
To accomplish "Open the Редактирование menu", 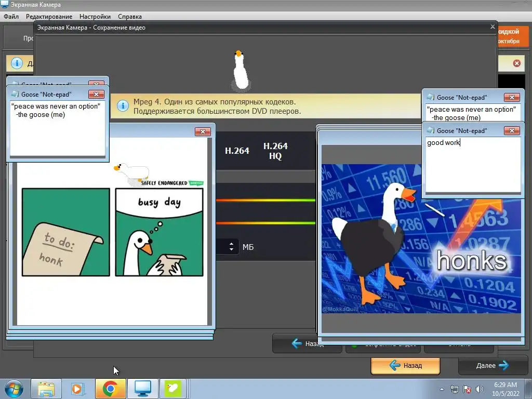I will click(49, 16).
